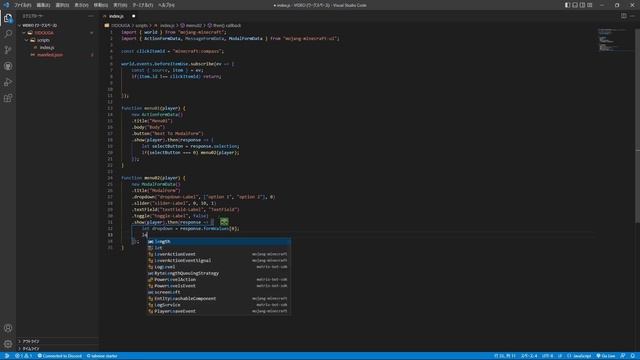The width and height of the screenshot is (640, 360).
Task: Open the Terminal menu
Action: [142, 5]
